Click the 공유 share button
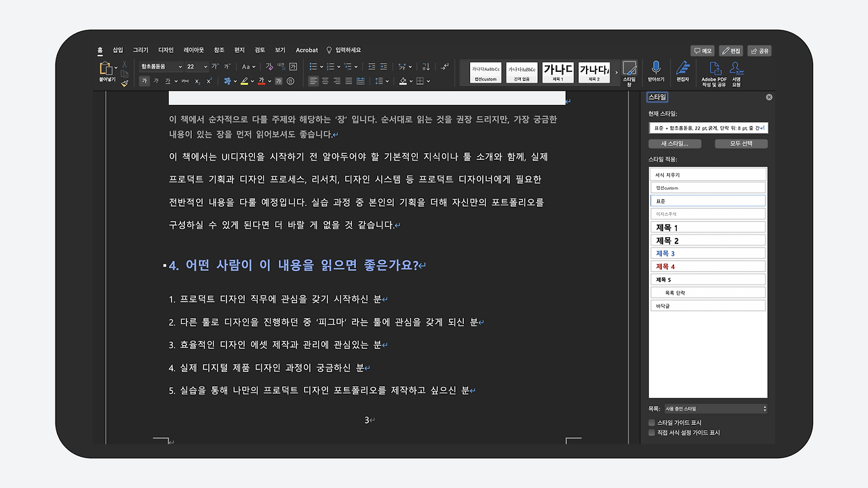This screenshot has height=488, width=868. tap(759, 51)
